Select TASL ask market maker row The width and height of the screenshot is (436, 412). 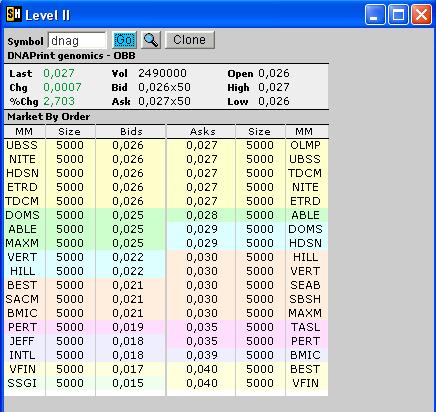305,327
